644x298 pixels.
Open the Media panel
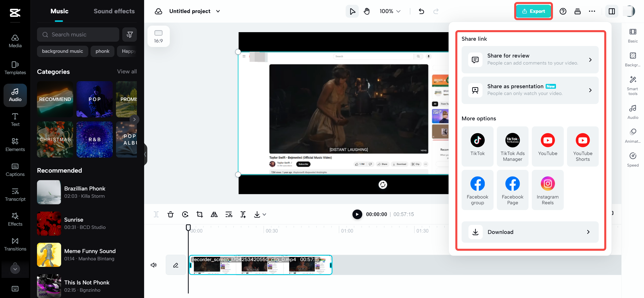point(15,41)
